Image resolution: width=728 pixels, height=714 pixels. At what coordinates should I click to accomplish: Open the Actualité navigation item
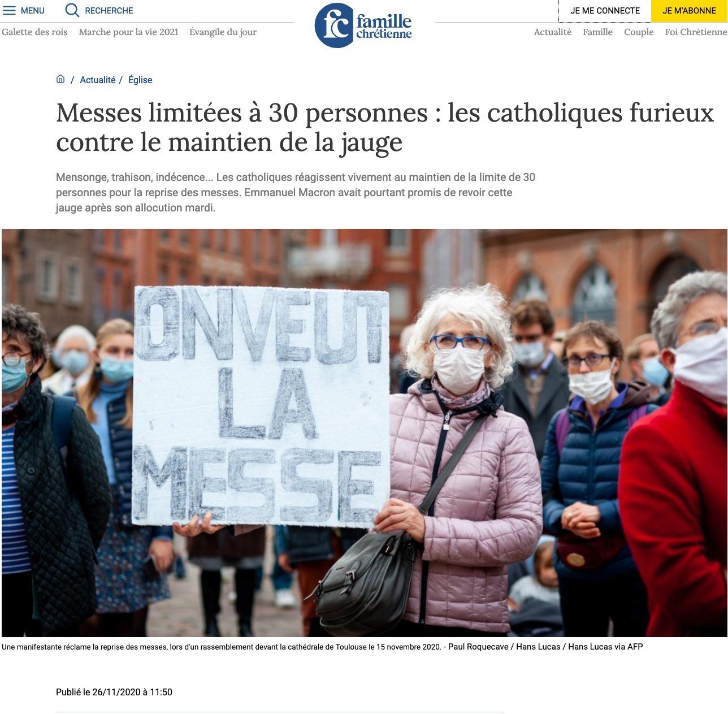[553, 32]
